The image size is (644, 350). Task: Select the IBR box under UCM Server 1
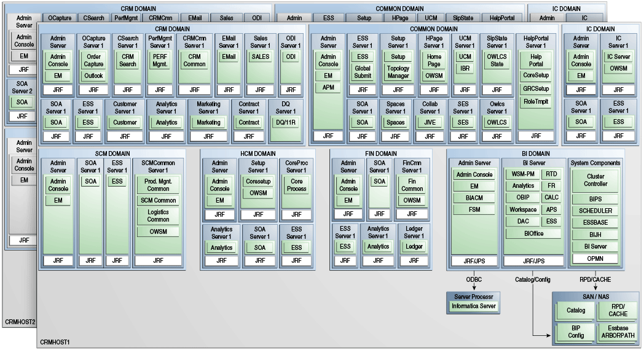click(x=465, y=69)
